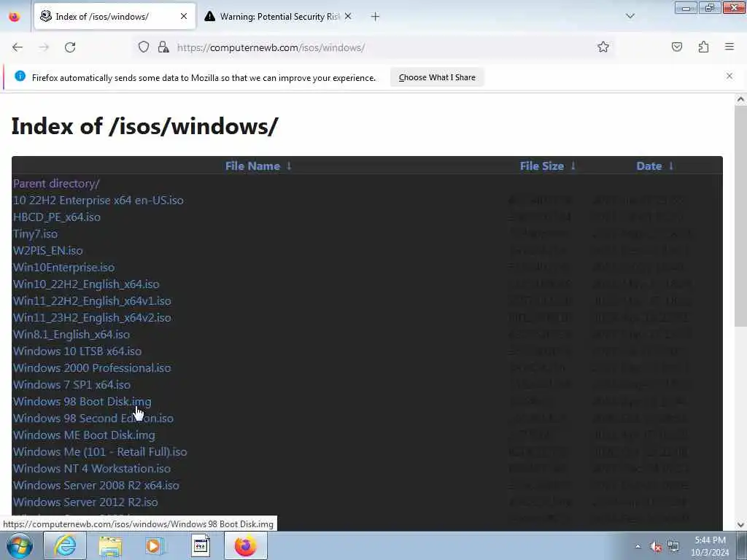This screenshot has height=560, width=747.
Task: Show site security info via the padlock
Action: click(163, 47)
